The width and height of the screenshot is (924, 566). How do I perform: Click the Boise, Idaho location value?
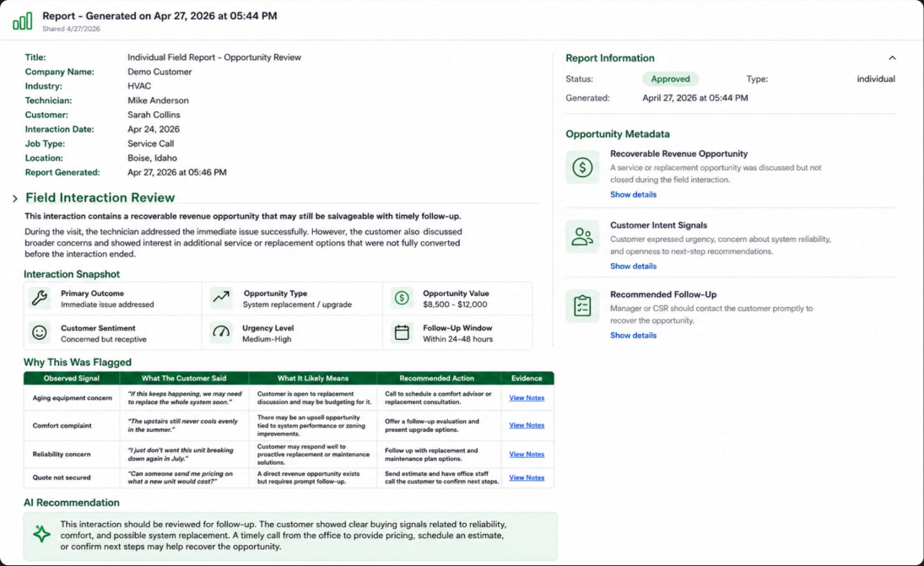(152, 158)
